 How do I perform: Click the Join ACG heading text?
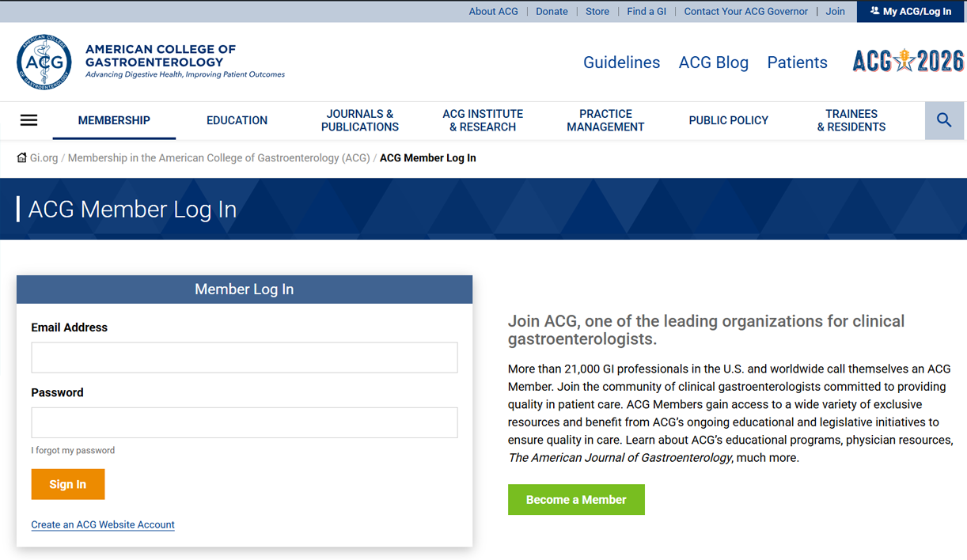(706, 330)
